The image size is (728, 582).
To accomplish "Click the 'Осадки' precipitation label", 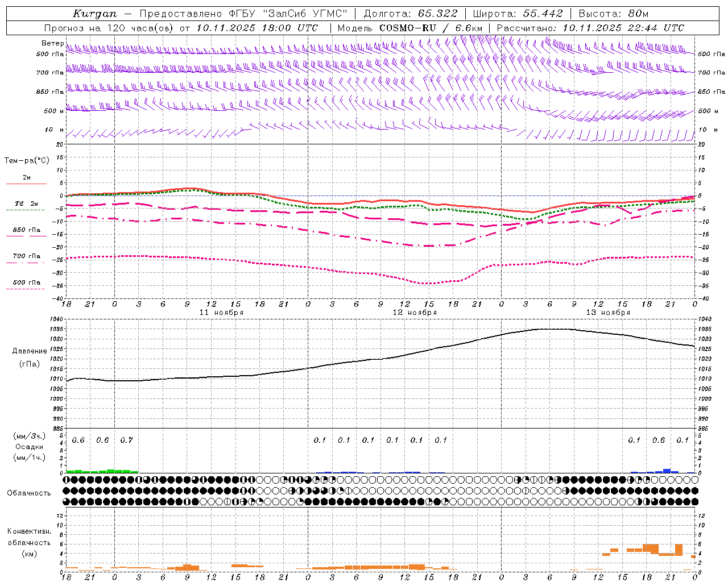I will 30,447.
